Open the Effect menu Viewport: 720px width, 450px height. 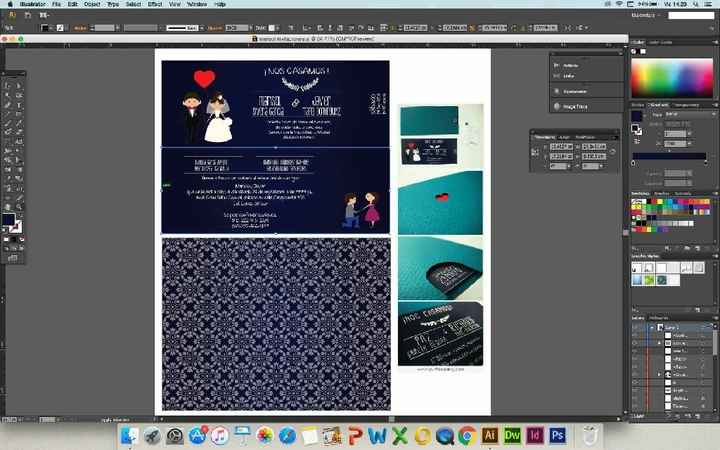pyautogui.click(x=155, y=4)
